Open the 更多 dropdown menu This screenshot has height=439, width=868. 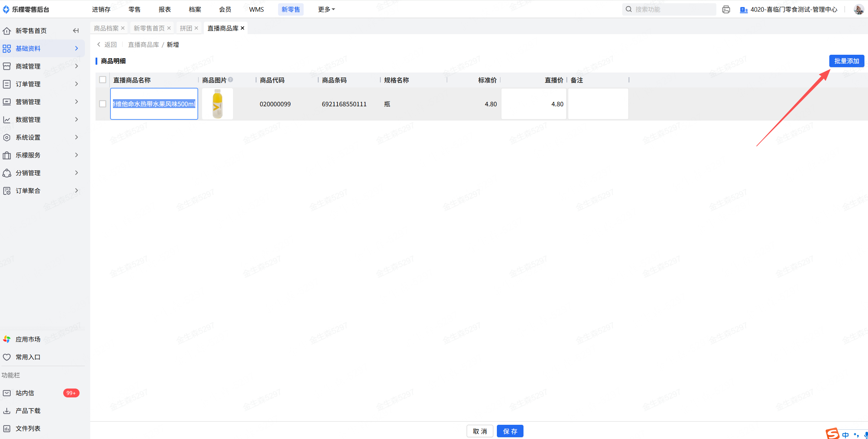[326, 10]
